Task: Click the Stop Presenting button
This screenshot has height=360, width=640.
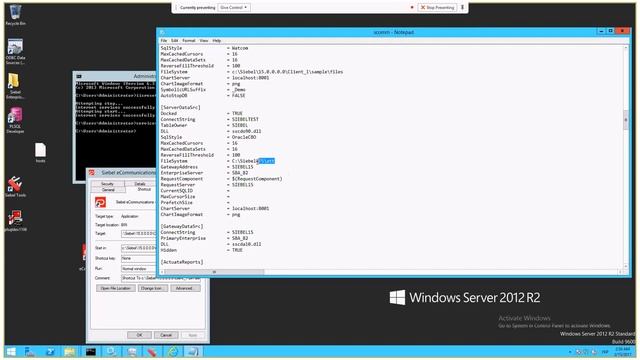Action: 437,7
